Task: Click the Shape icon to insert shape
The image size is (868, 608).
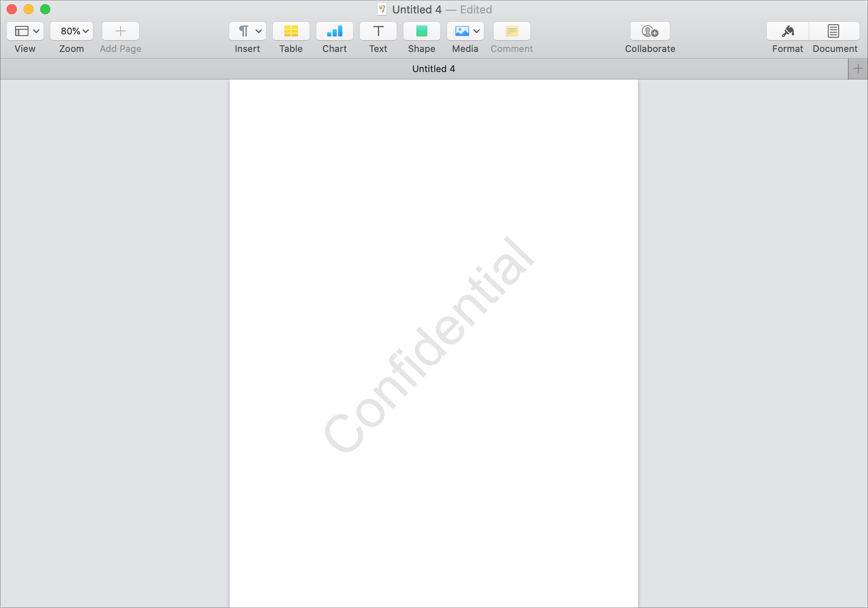Action: pos(420,30)
